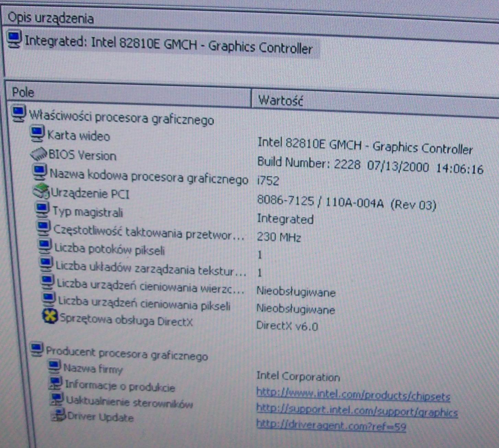Click the monitor icon beside Nazwa firmy
The width and height of the screenshot is (499, 448).
[54, 366]
